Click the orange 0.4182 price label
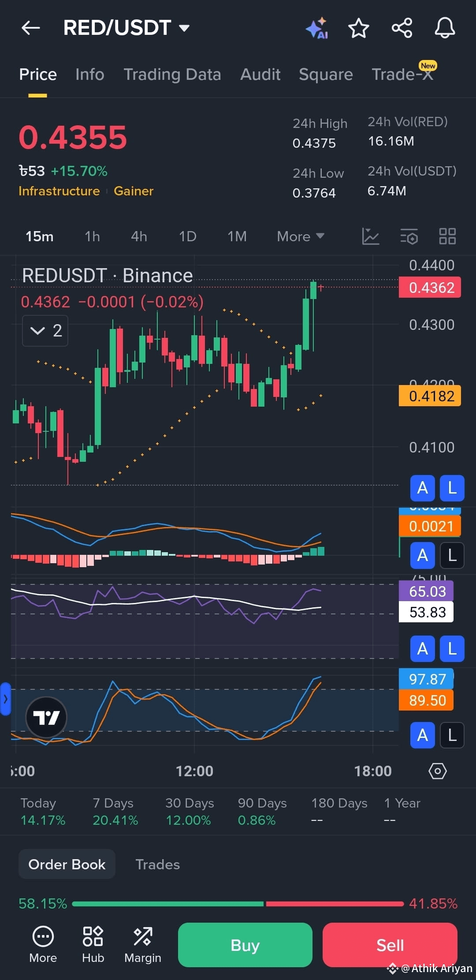The height and width of the screenshot is (980, 476). tap(430, 396)
